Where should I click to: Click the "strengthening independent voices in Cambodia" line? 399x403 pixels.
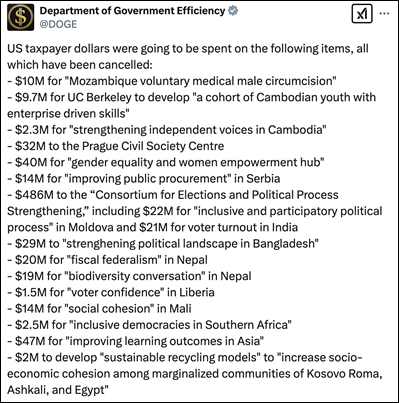point(167,130)
